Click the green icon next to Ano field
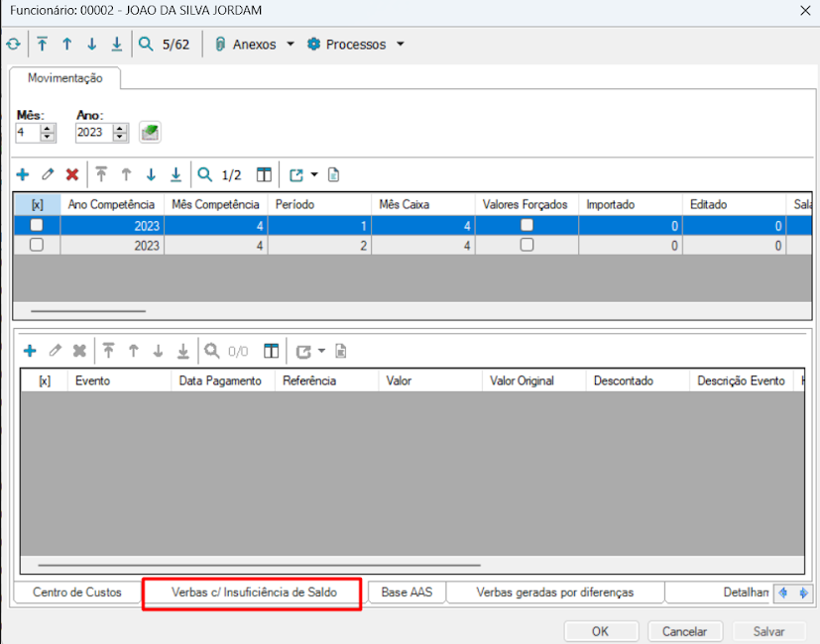The width and height of the screenshot is (820, 644). pyautogui.click(x=150, y=132)
